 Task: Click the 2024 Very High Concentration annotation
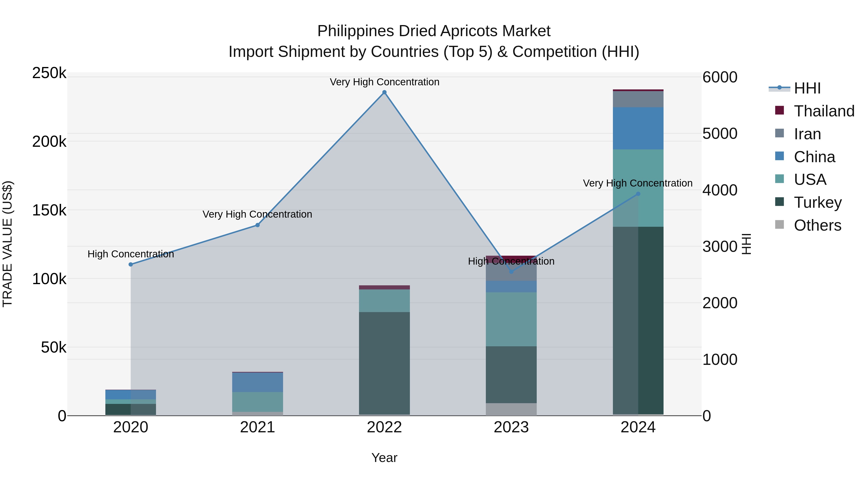638,183
